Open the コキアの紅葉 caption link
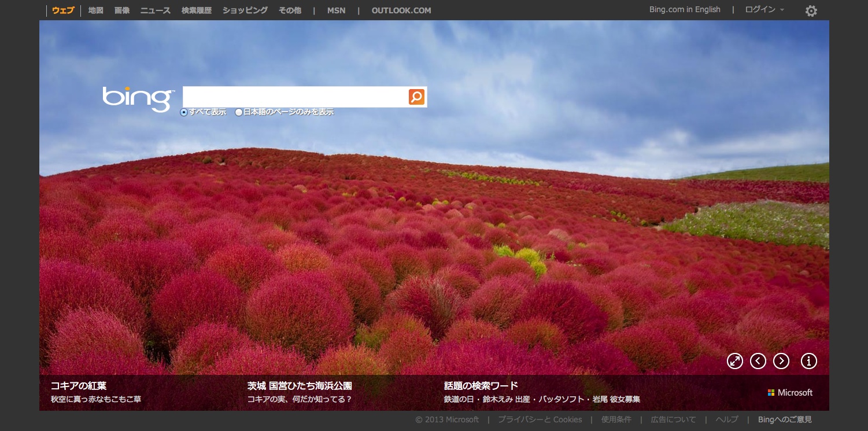 [79, 386]
